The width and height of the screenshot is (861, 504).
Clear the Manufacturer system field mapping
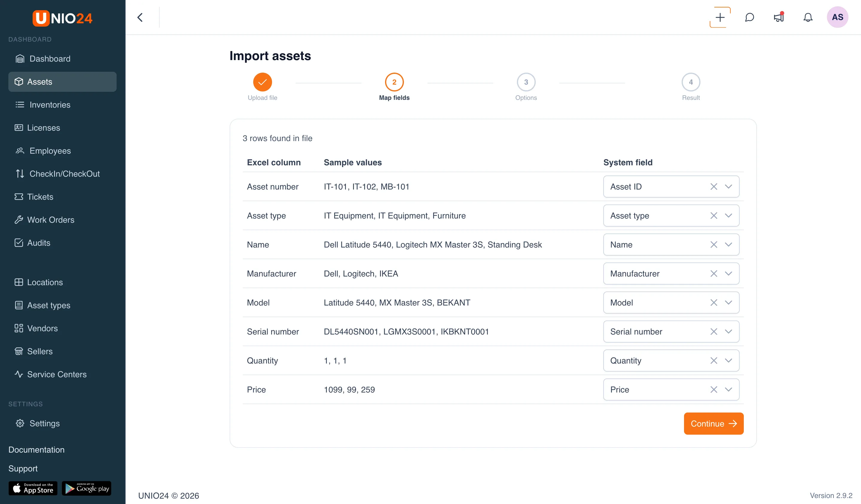(713, 274)
